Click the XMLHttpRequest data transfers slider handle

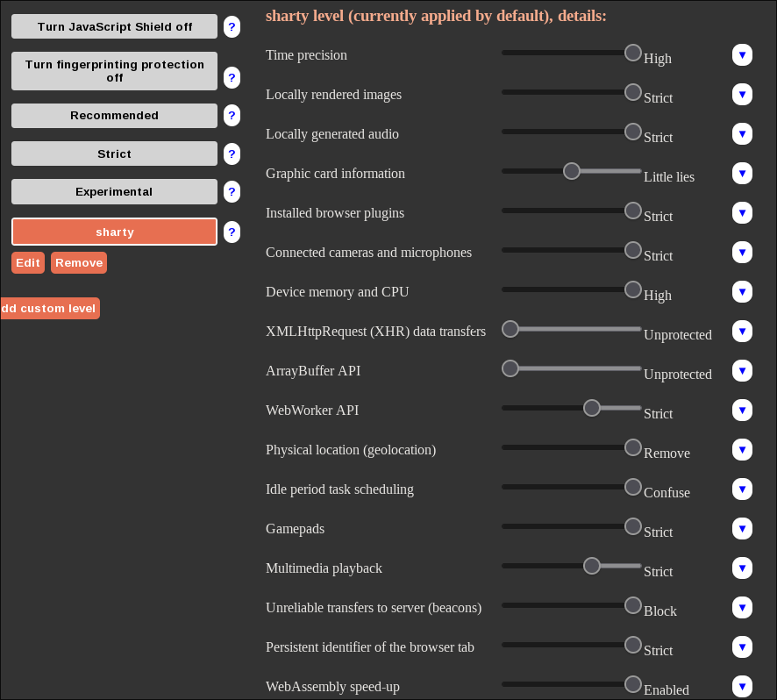510,329
